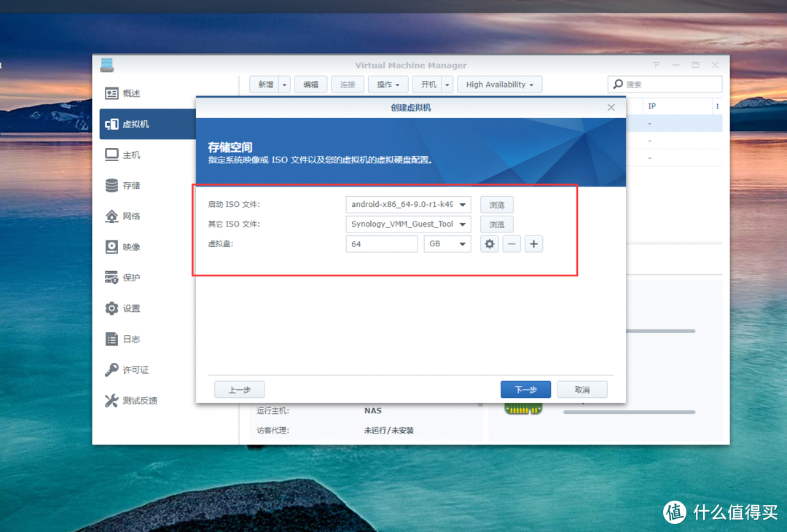Open the 映像 image section
The image size is (787, 532).
(x=122, y=247)
